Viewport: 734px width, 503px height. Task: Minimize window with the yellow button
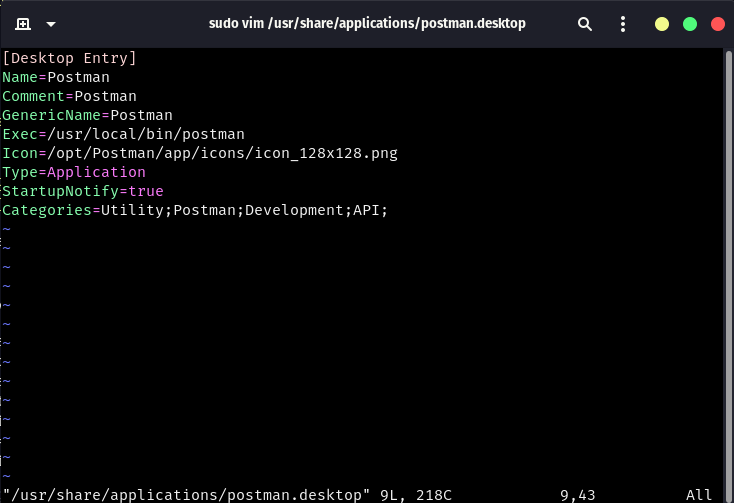tap(662, 23)
